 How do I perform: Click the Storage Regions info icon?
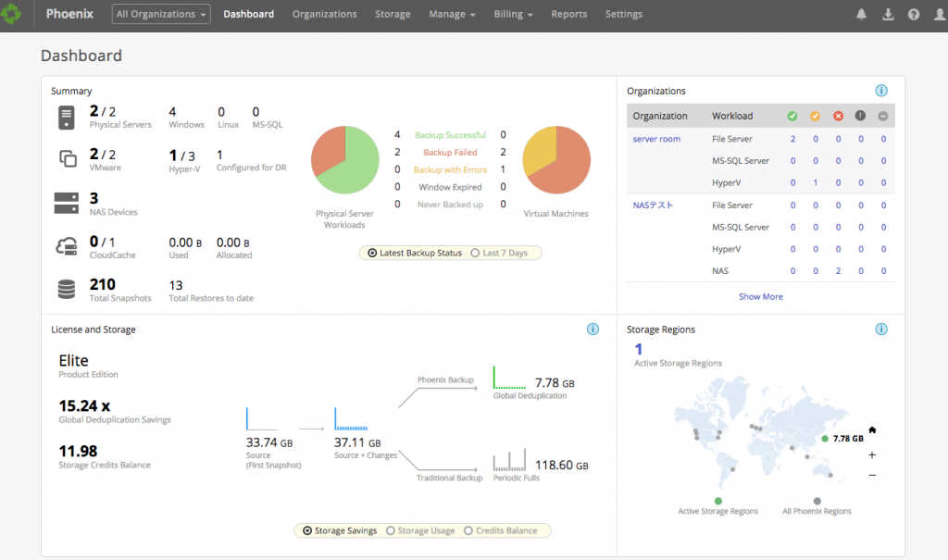(x=881, y=329)
